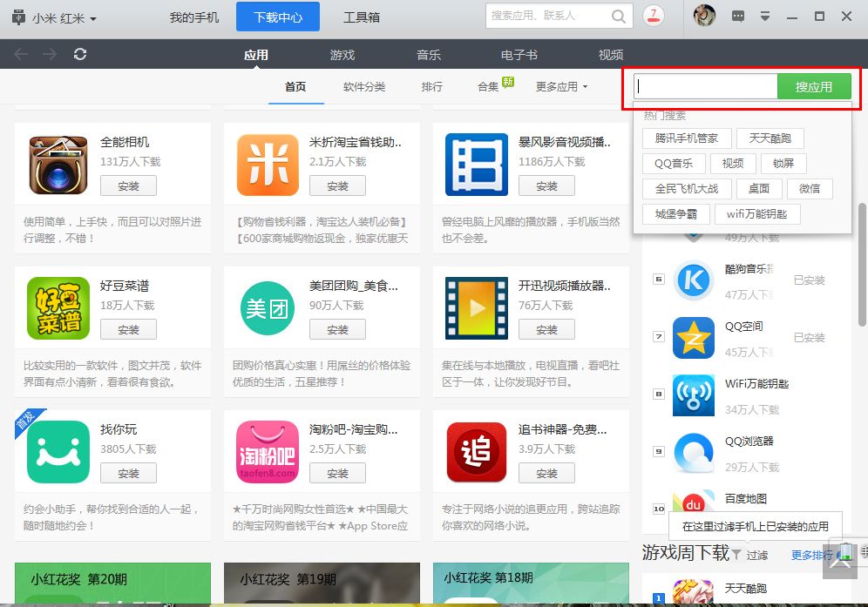Open the 追书神器 app icon
The width and height of the screenshot is (868, 607).
477,452
